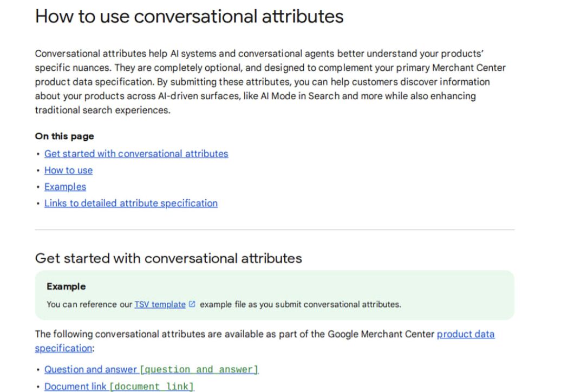Follow the 'Examples' page link

coord(65,187)
